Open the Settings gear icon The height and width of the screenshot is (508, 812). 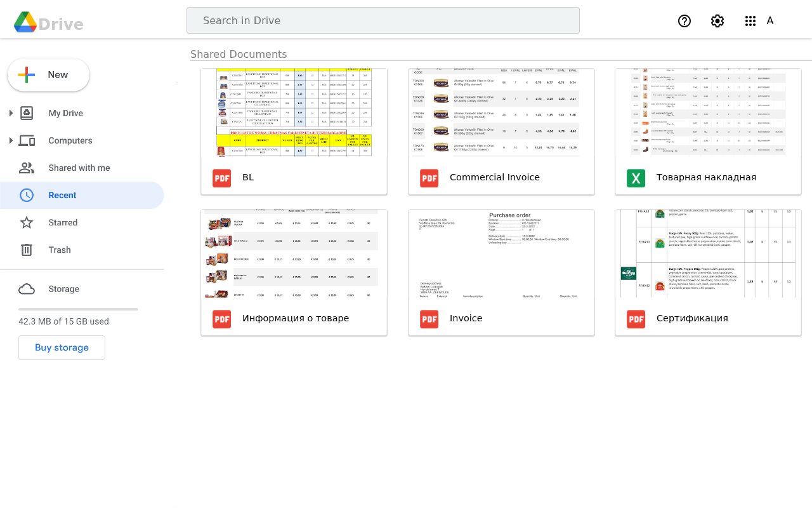tap(717, 21)
